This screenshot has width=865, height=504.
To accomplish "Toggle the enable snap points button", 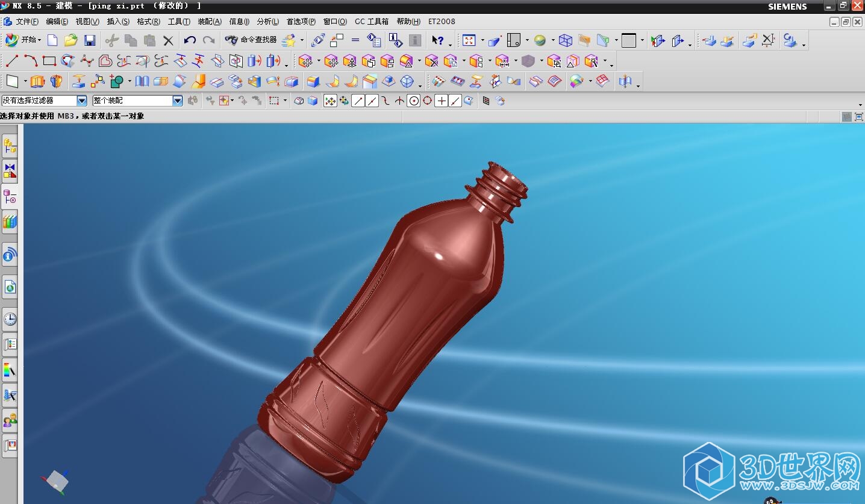I will pyautogui.click(x=330, y=101).
